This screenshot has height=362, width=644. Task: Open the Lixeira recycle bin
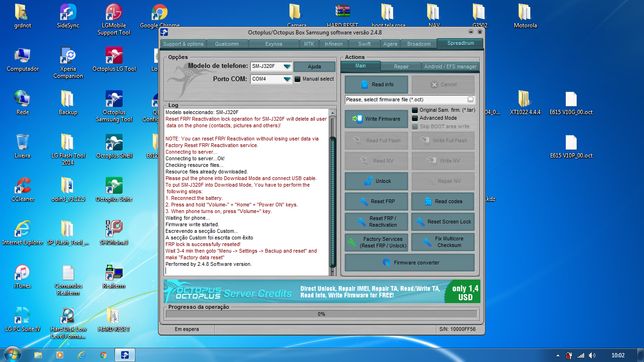23,147
